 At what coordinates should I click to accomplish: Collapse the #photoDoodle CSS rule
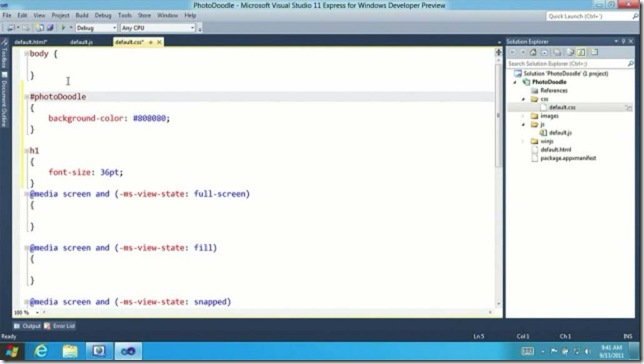(26, 97)
